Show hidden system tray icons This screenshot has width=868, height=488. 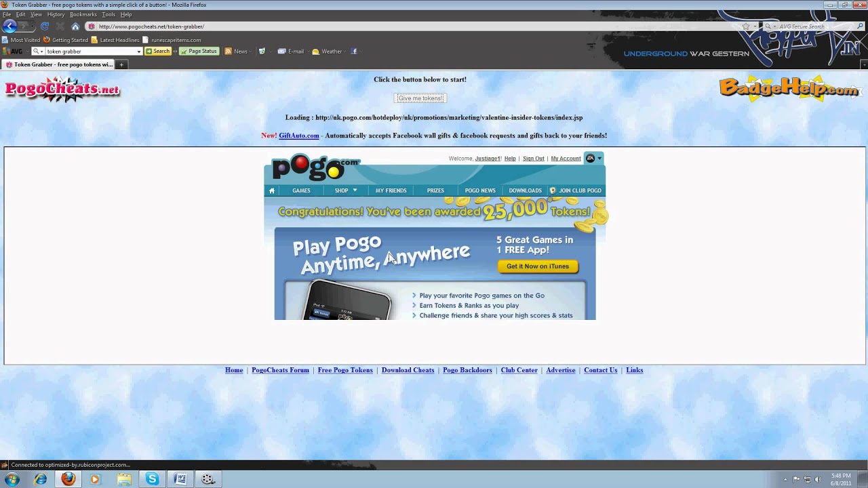click(x=785, y=479)
